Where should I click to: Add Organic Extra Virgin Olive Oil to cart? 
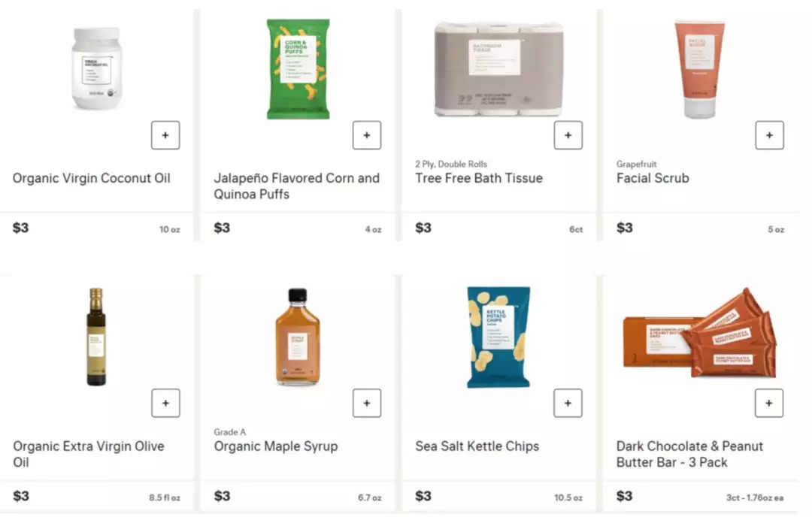(x=165, y=403)
